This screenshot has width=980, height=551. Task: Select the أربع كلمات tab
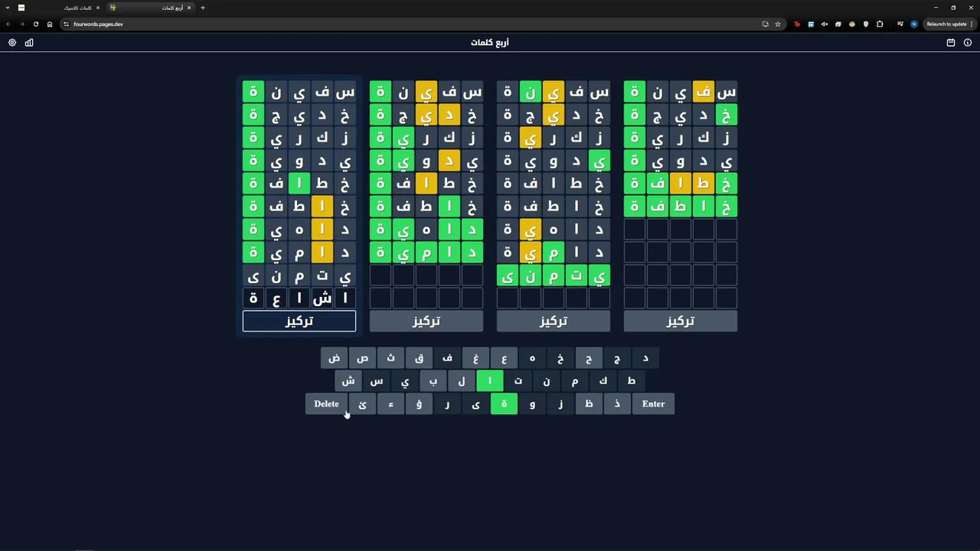(151, 8)
